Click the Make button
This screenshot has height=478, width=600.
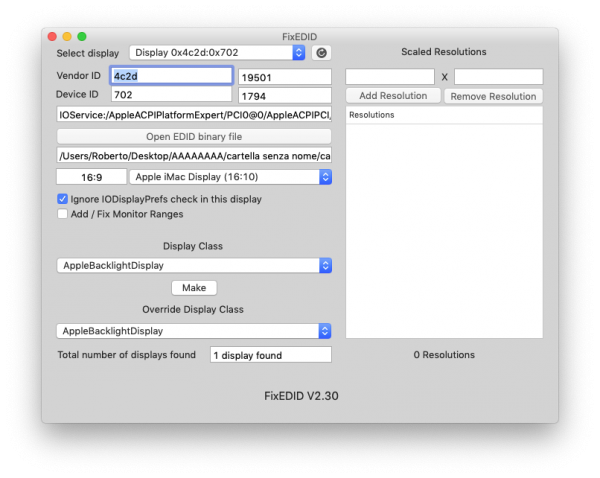(194, 288)
